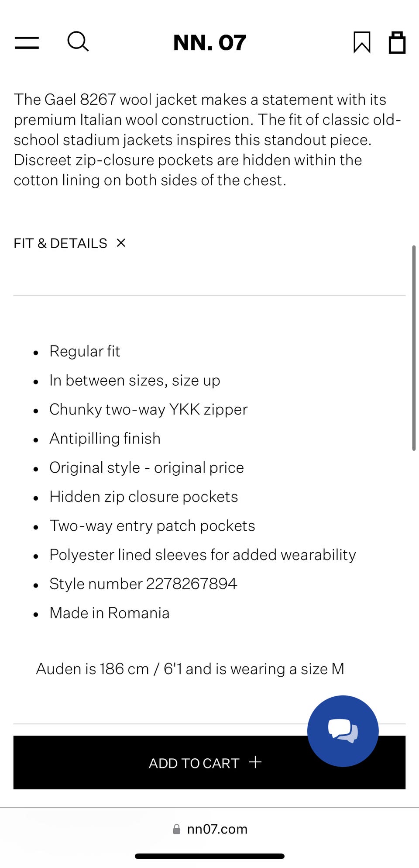This screenshot has height=868, width=419.
Task: Click the Auden model size note
Action: click(190, 669)
